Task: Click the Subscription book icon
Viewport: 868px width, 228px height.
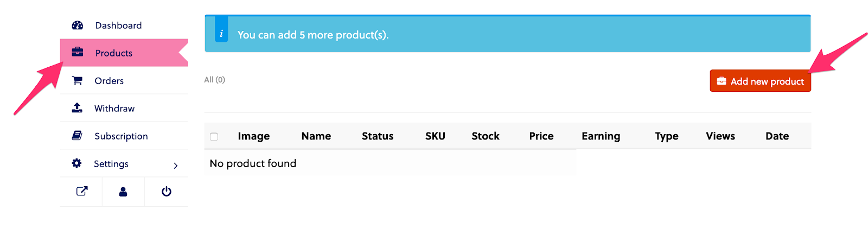Action: point(77,135)
